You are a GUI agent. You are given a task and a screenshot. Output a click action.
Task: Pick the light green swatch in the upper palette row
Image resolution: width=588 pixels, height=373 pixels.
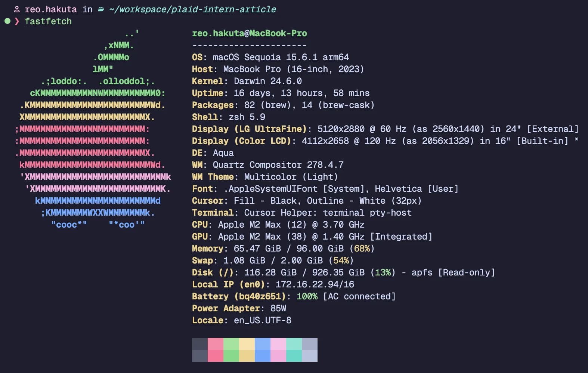tap(231, 344)
